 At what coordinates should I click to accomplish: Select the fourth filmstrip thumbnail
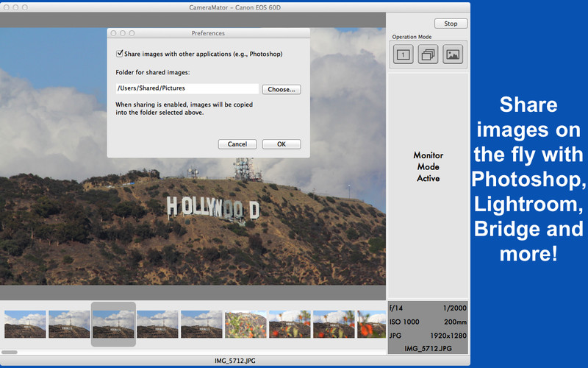point(157,324)
